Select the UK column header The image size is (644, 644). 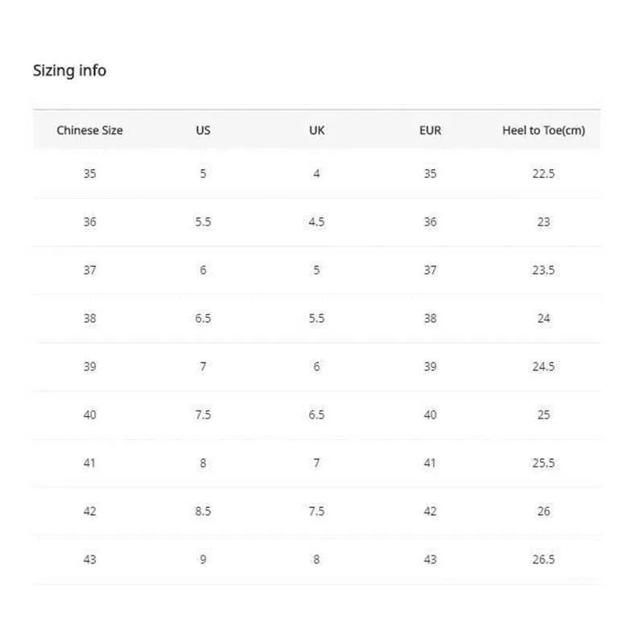click(x=316, y=130)
